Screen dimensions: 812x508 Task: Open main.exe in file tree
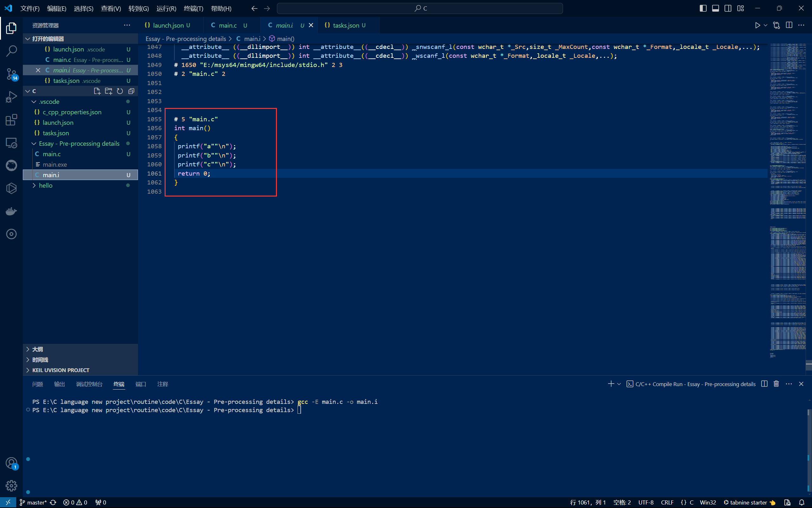[x=81, y=164]
